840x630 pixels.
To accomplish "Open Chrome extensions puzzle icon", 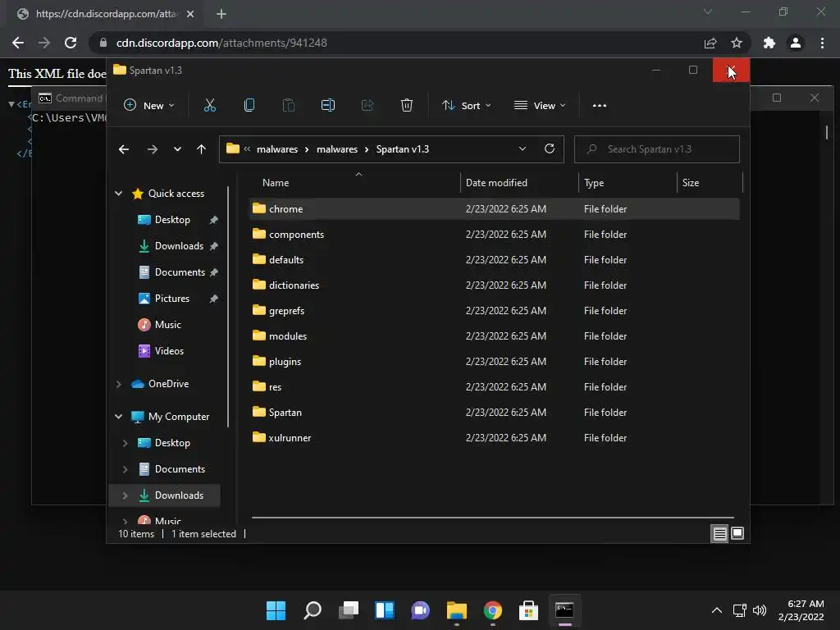I will click(769, 43).
